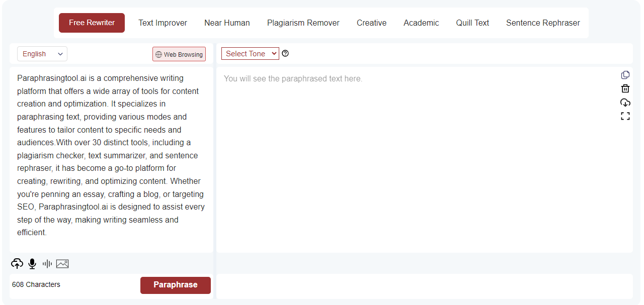The height and width of the screenshot is (305, 644).
Task: Click inside the input text area
Action: (111, 160)
